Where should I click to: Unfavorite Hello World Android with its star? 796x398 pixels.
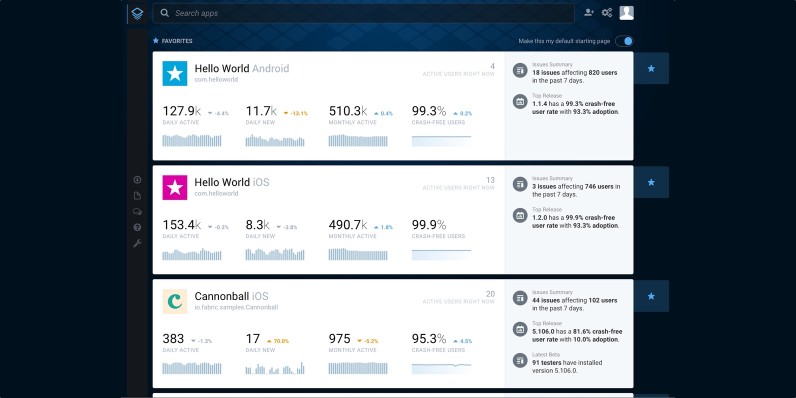(x=651, y=69)
